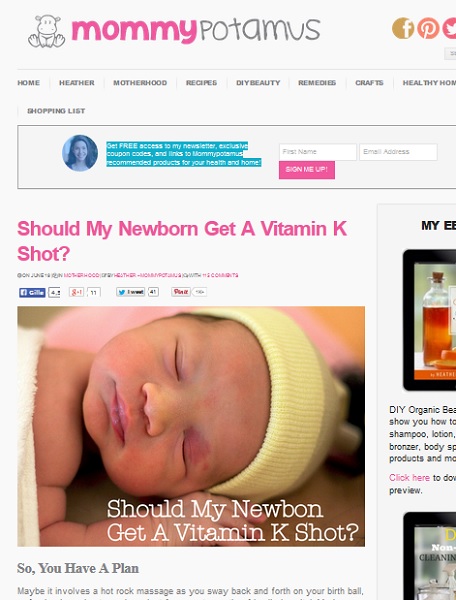The height and width of the screenshot is (600, 456).
Task: Open the Pinterest social icon in header
Action: pos(428,28)
